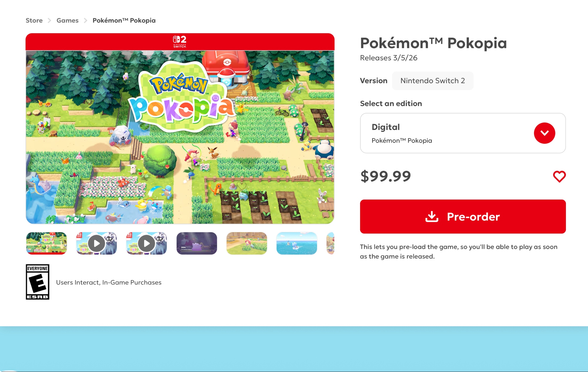Click the download icon on Pre-order button
This screenshot has width=588, height=372.
point(432,217)
